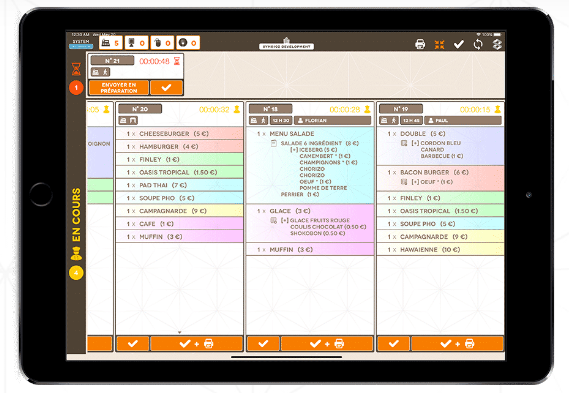
Task: Click the printer icon in top toolbar
Action: pyautogui.click(x=420, y=44)
